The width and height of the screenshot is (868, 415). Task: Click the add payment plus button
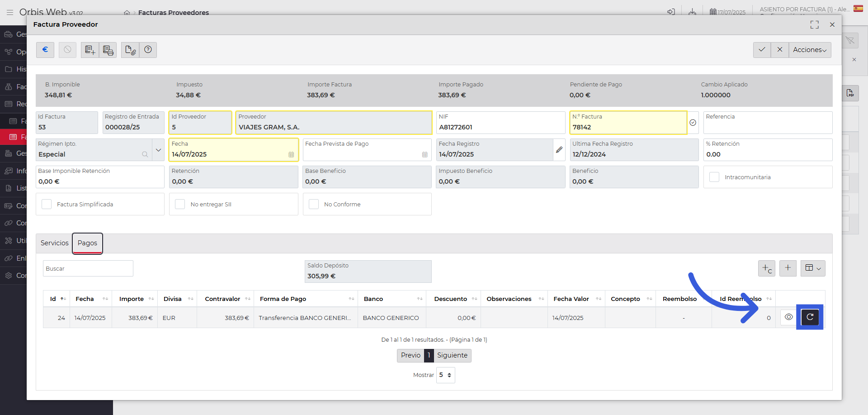pos(788,268)
